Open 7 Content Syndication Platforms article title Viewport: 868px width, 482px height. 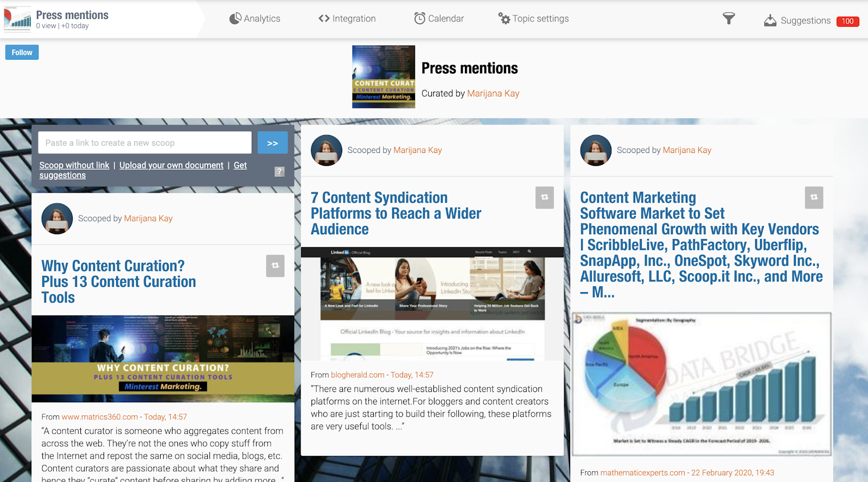pyautogui.click(x=395, y=213)
